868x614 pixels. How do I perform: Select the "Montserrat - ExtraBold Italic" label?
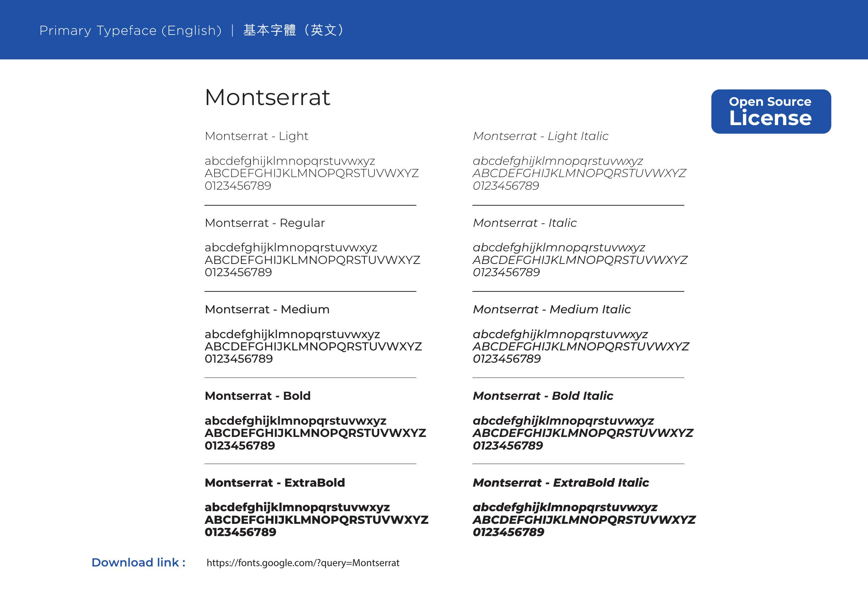(561, 483)
